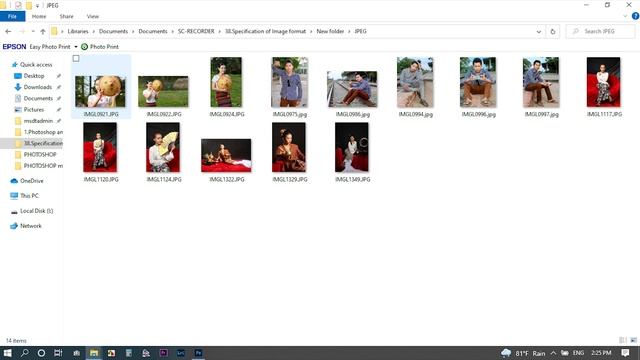Click the Properties icon in title bar
The image size is (640, 360).
(x=18, y=5)
